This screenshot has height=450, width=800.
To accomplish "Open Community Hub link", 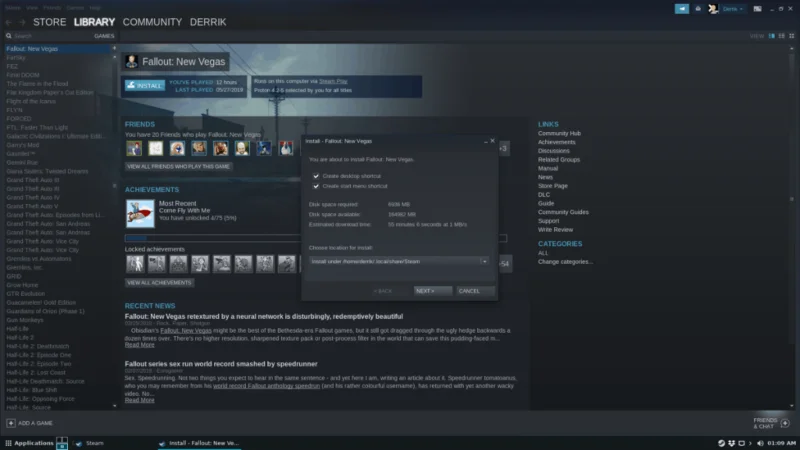I will (559, 134).
